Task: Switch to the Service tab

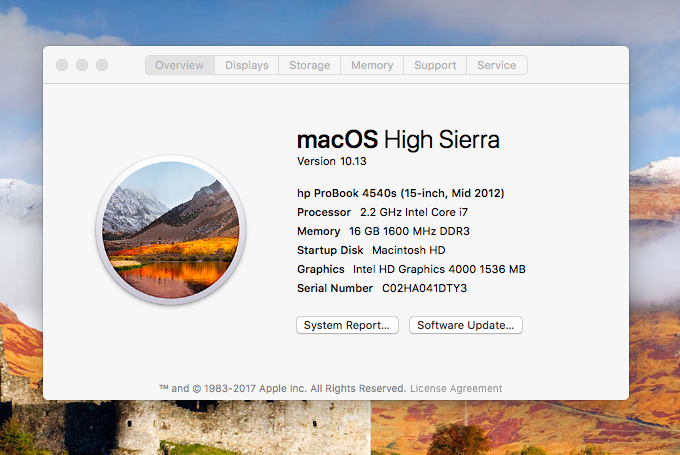Action: click(497, 65)
